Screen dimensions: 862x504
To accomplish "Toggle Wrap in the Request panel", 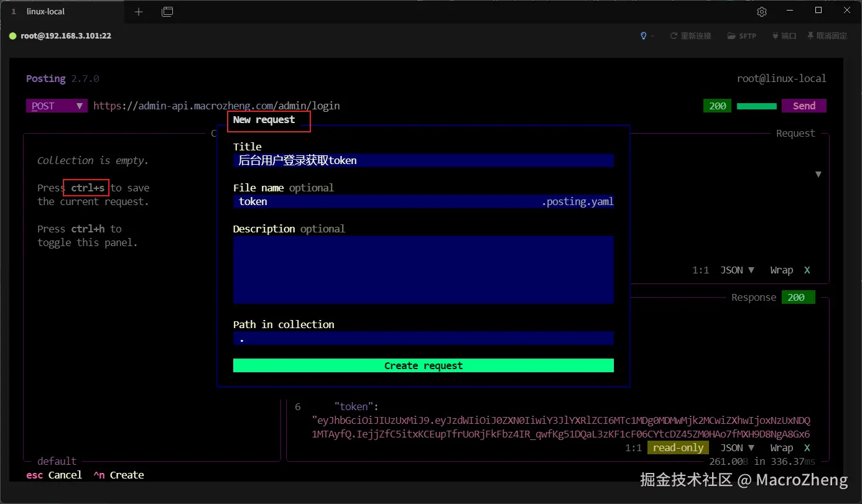I will 790,270.
